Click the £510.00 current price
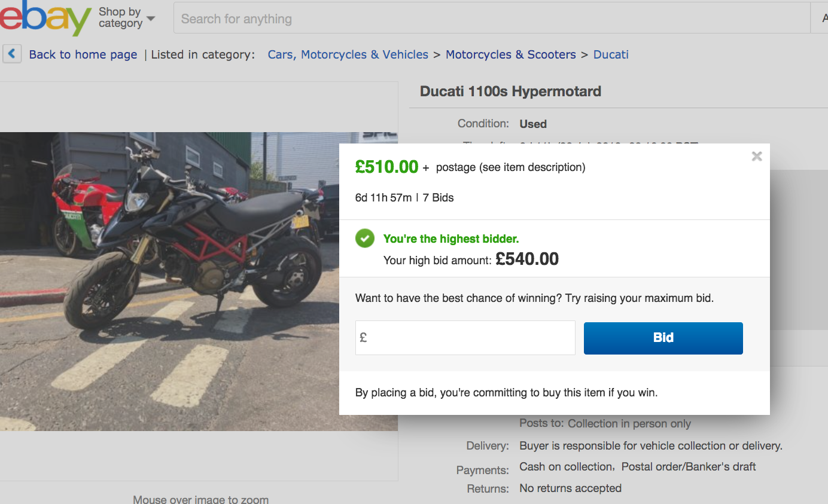The image size is (828, 504). [x=386, y=167]
